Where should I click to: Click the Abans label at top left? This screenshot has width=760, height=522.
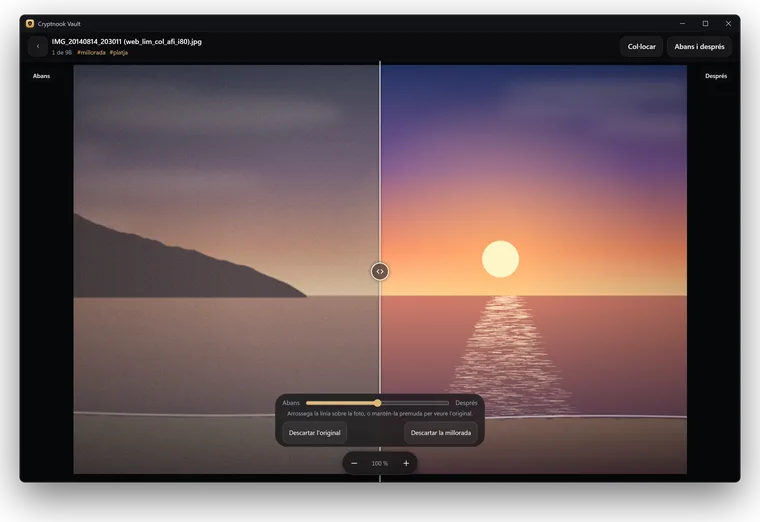(x=41, y=76)
